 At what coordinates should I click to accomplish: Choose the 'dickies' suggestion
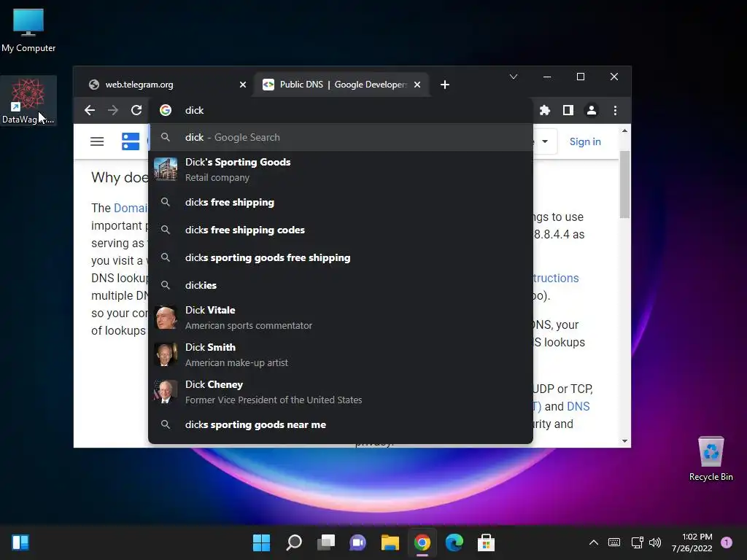[x=341, y=285]
